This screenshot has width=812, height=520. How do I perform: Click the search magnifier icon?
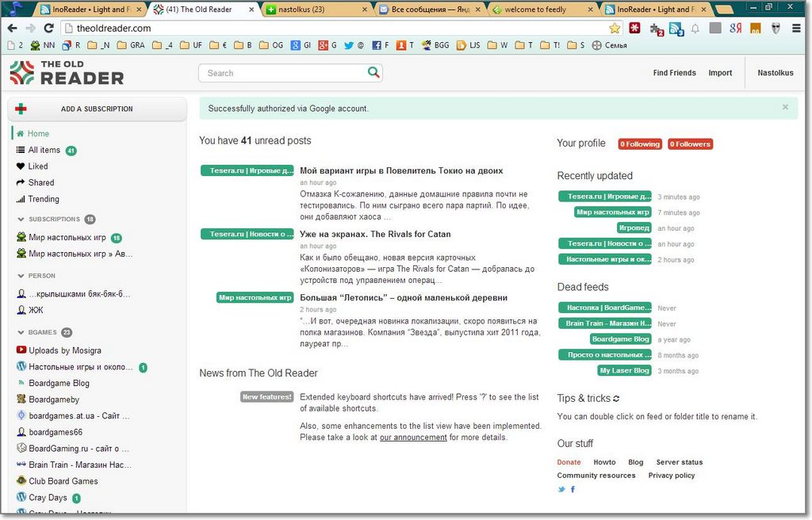pyautogui.click(x=373, y=72)
